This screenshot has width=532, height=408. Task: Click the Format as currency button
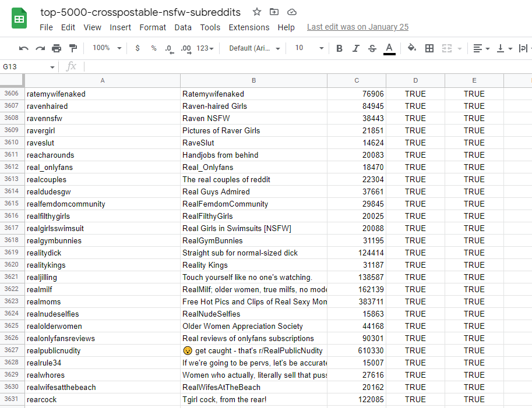tap(138, 48)
